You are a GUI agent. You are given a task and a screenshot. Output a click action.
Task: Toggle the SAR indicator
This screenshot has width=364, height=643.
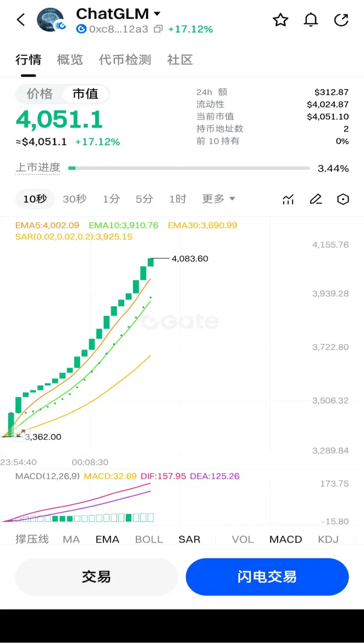pyautogui.click(x=189, y=539)
